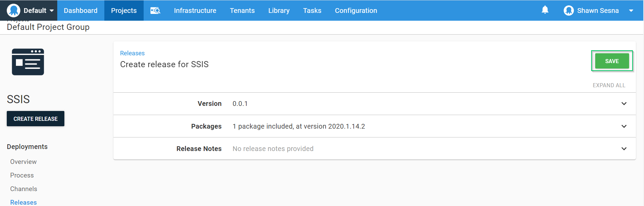
Task: Expand the Release Notes section chevron
Action: (x=624, y=149)
